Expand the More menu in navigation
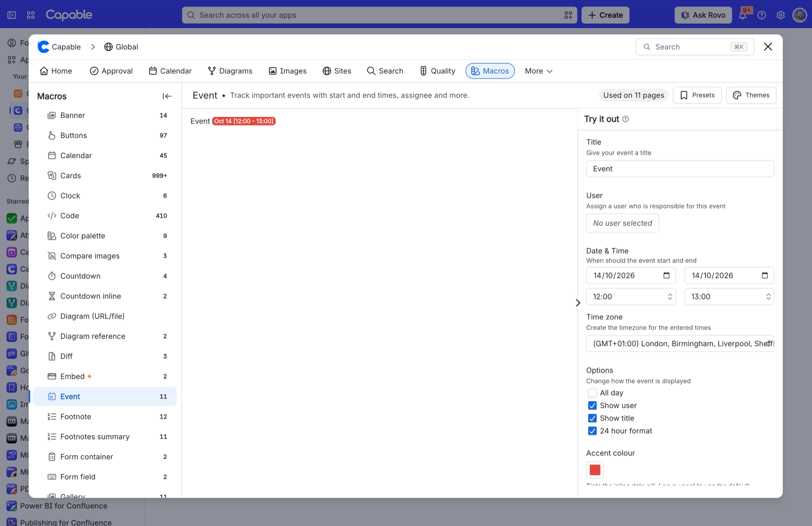812x526 pixels. pos(538,71)
